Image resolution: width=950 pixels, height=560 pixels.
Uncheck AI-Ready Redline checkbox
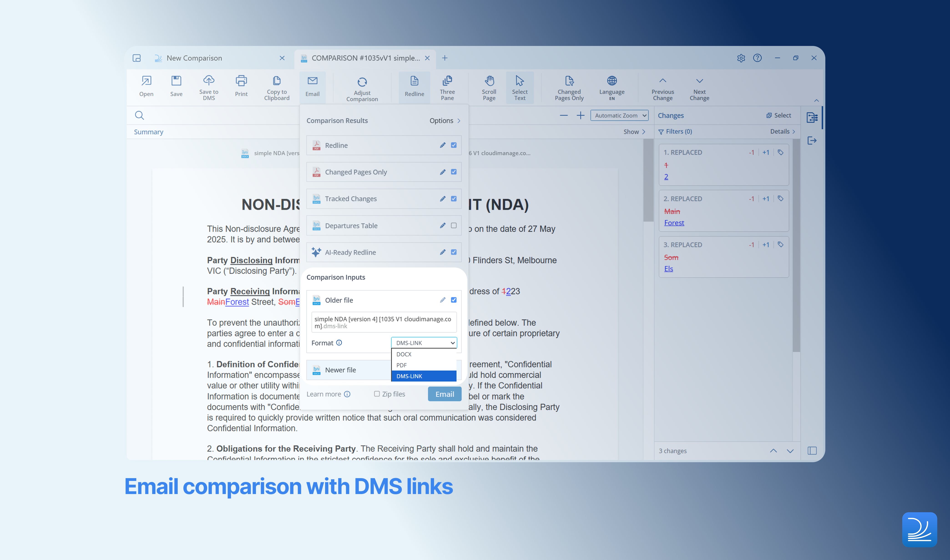click(454, 252)
